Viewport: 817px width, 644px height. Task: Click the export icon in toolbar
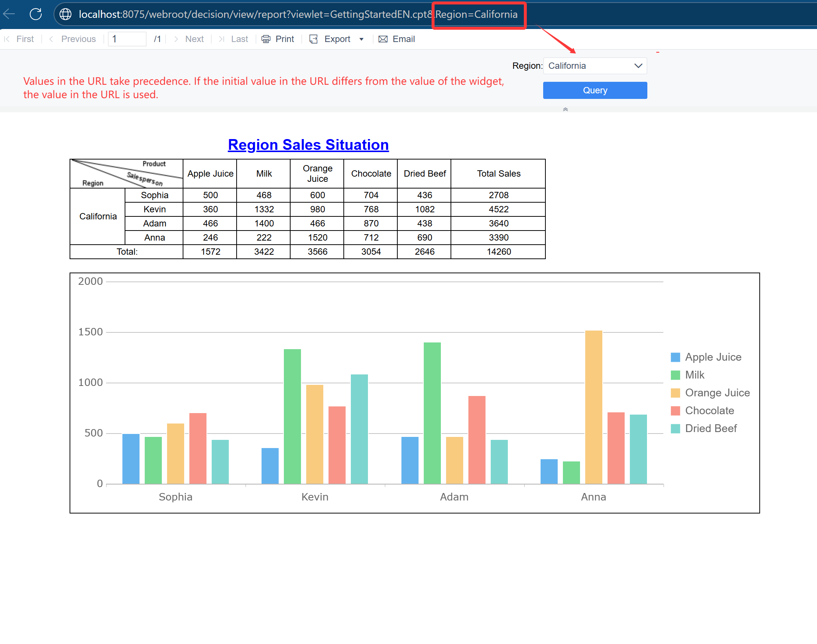tap(314, 39)
